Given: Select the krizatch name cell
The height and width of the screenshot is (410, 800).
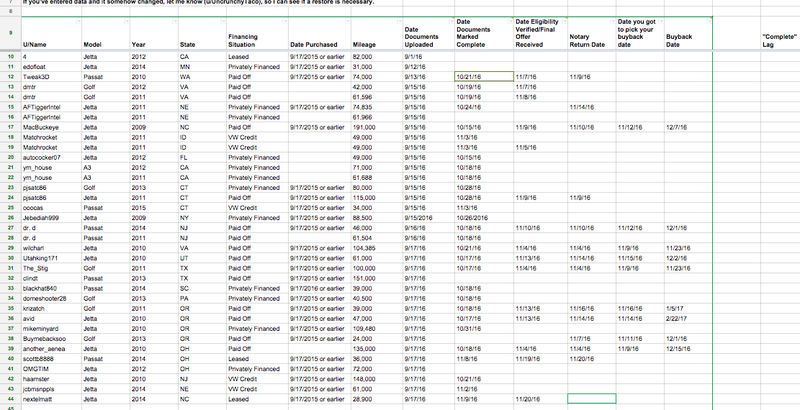Looking at the screenshot, I should 51,309.
